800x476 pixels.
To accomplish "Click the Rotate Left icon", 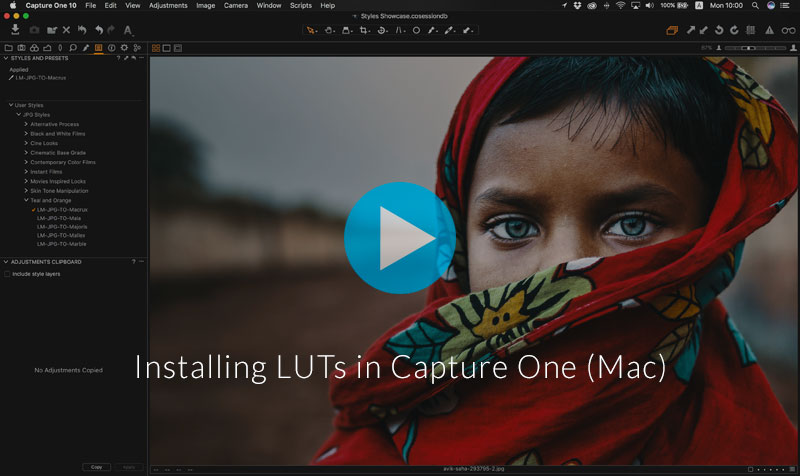I will click(x=717, y=30).
